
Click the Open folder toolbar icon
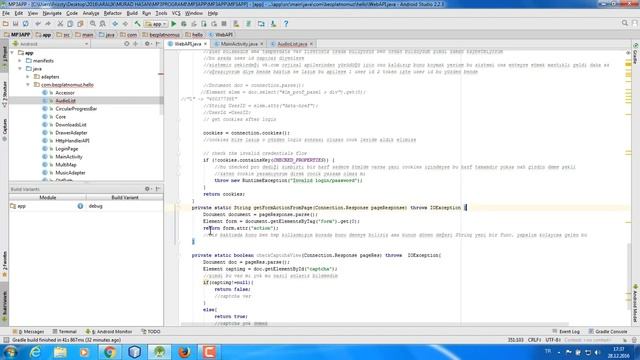click(x=6, y=24)
